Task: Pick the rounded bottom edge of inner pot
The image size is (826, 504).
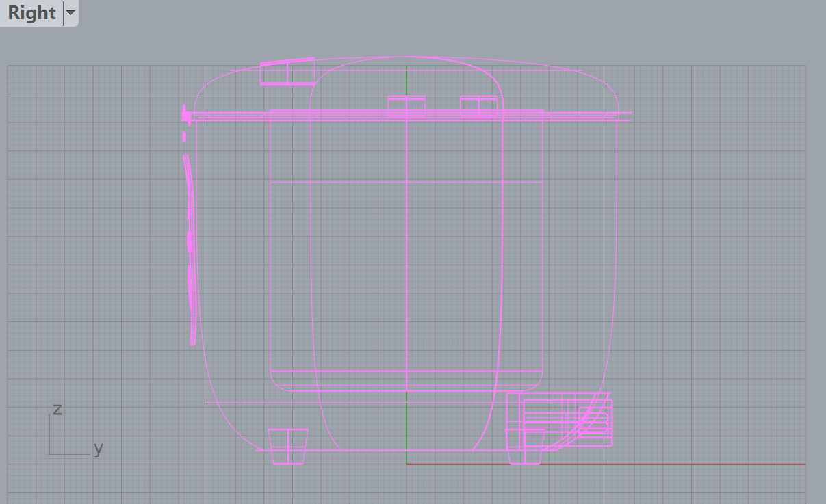Action: 342,391
